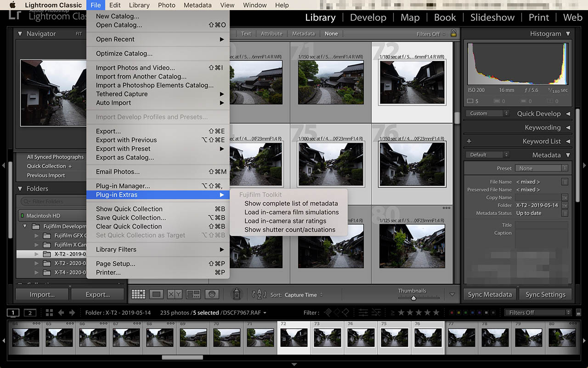Click the Copy Name row arrow icon
588x368 pixels.
(565, 197)
